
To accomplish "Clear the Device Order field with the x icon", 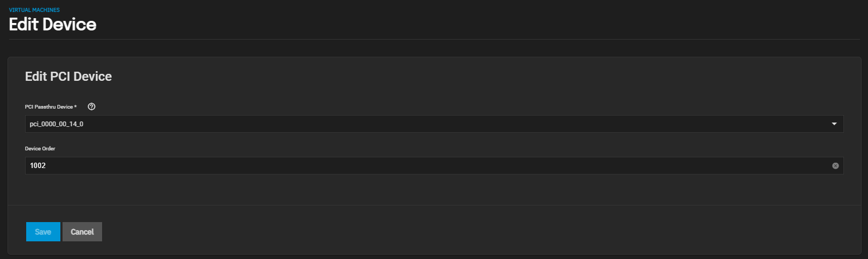I will click(835, 166).
